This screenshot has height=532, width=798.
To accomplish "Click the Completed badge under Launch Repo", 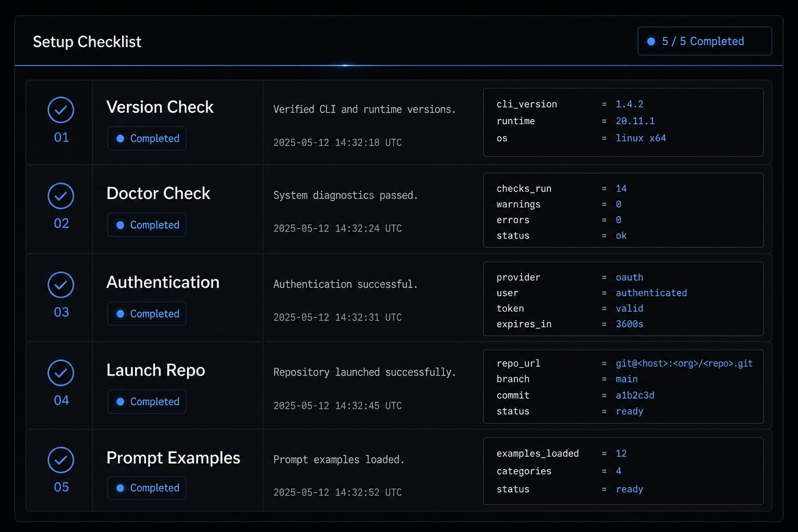I will click(147, 402).
